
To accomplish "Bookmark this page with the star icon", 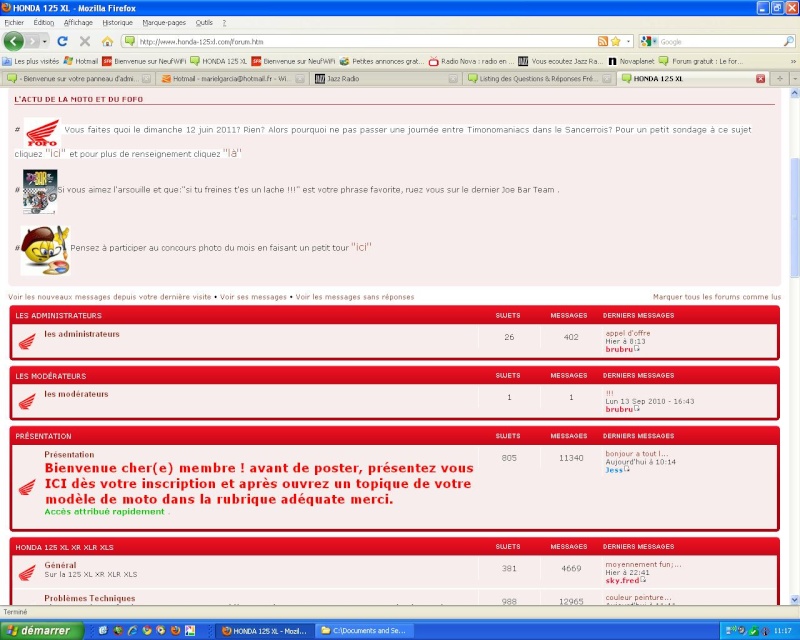I will click(615, 41).
